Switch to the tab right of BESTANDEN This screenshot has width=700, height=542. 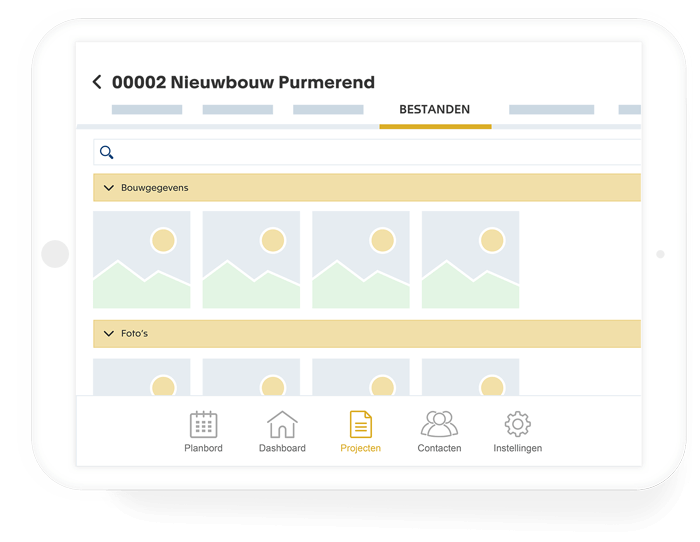551,110
